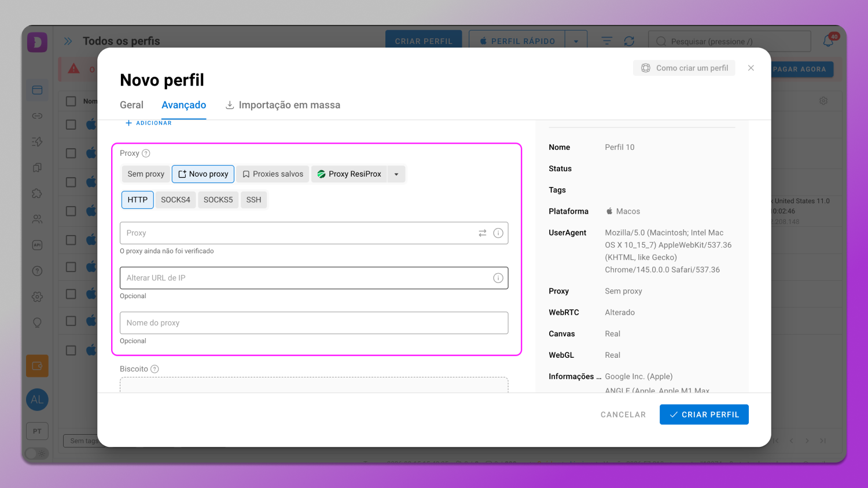Click the info icon in Proxy field
This screenshot has width=868, height=488.
click(498, 233)
